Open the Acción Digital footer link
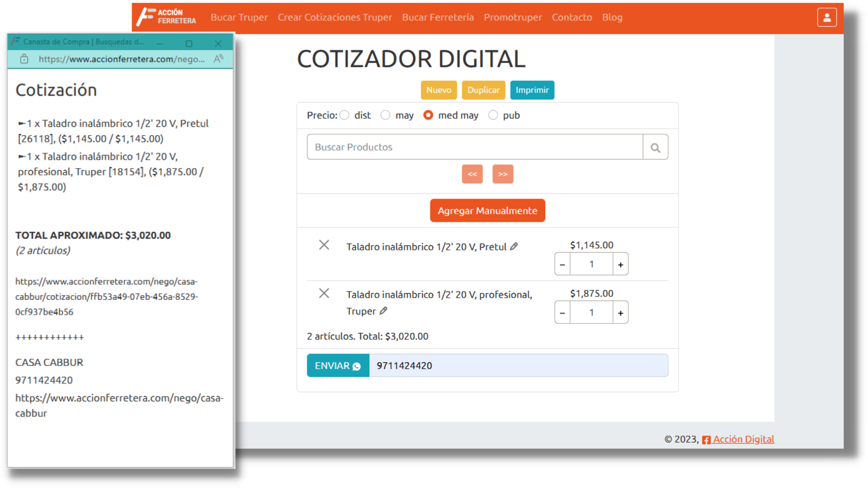 [743, 439]
